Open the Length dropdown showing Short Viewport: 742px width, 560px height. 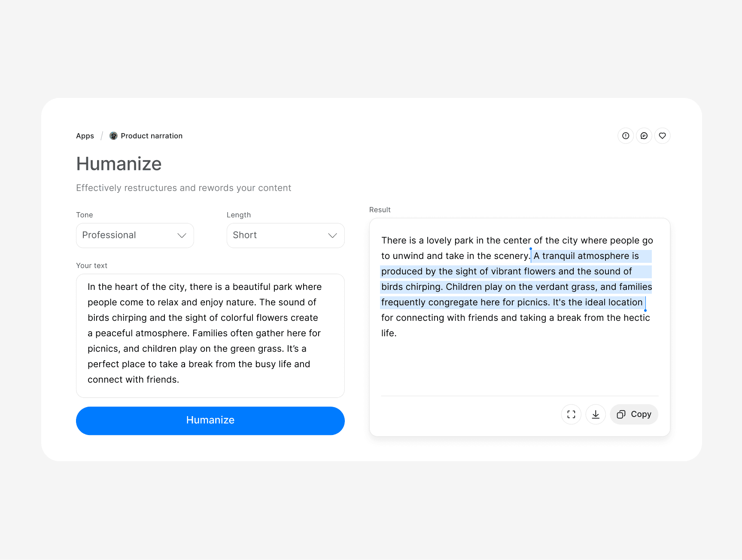tap(285, 235)
